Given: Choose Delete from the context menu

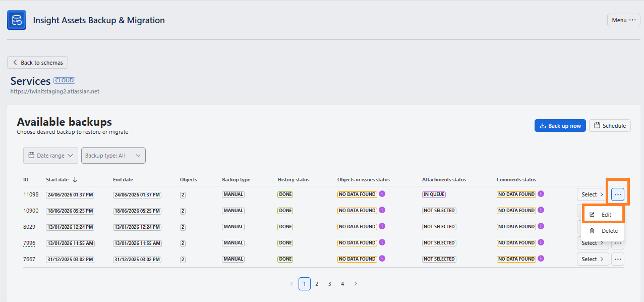Looking at the screenshot, I should pos(603,231).
